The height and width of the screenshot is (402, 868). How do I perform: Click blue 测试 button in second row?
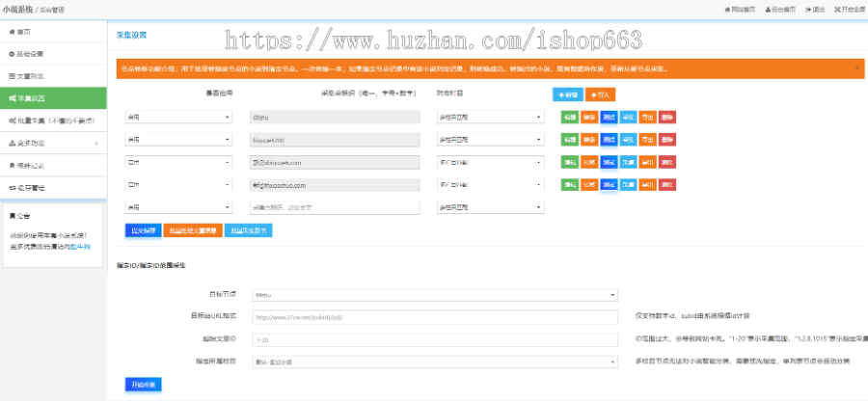[x=609, y=139]
